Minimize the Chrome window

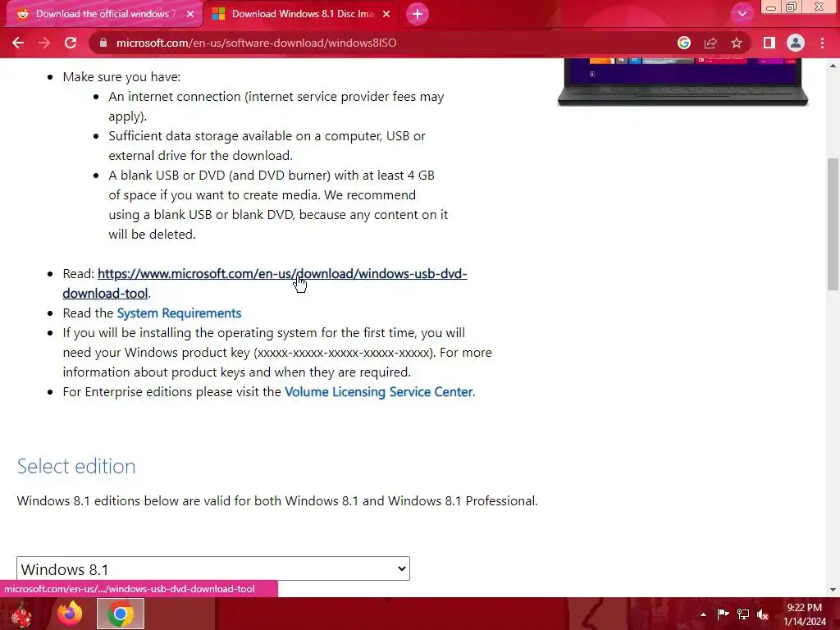[771, 7]
